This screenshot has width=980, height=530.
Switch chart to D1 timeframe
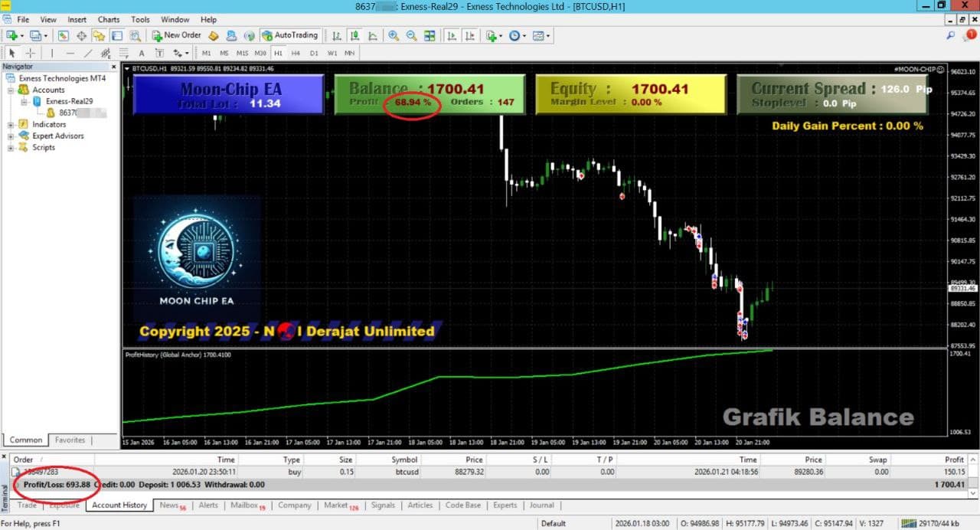point(312,53)
